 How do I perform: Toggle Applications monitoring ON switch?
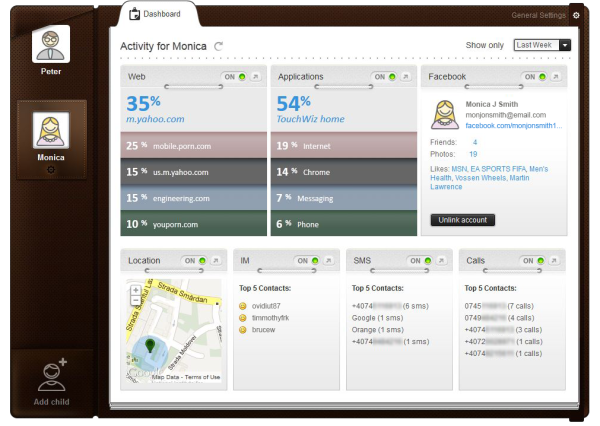pos(385,77)
